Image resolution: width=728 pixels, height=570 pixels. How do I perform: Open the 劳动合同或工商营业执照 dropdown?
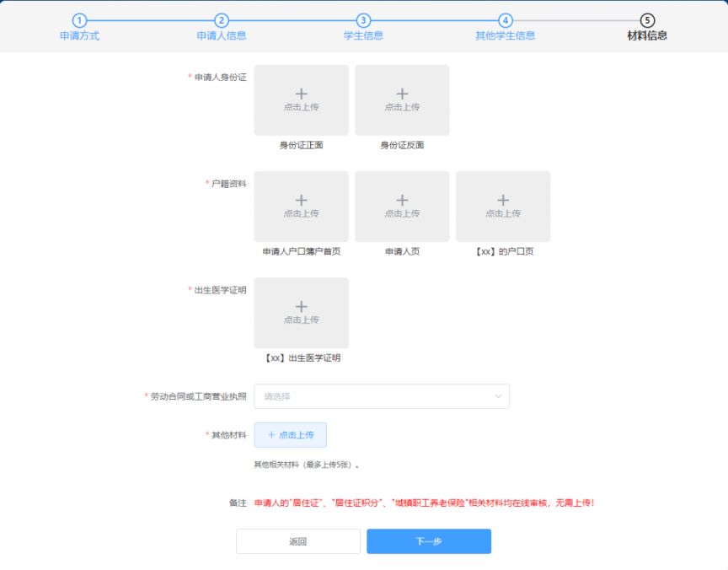coord(382,396)
